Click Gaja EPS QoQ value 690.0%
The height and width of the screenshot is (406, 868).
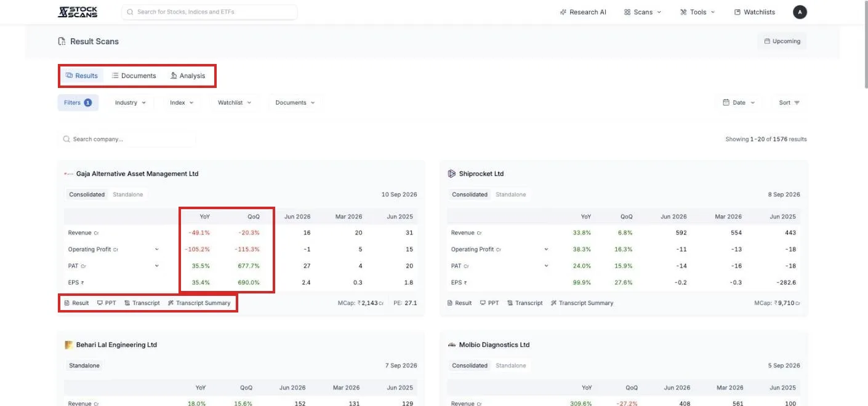[x=249, y=282]
